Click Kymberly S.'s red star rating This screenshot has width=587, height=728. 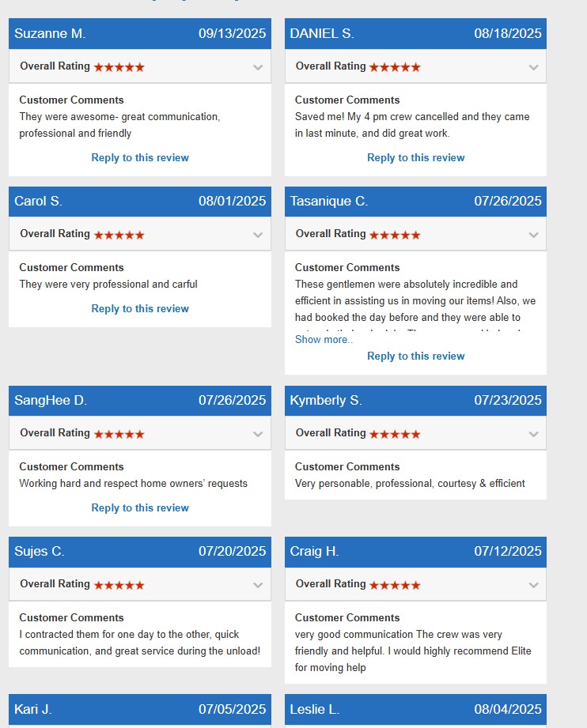(x=395, y=434)
